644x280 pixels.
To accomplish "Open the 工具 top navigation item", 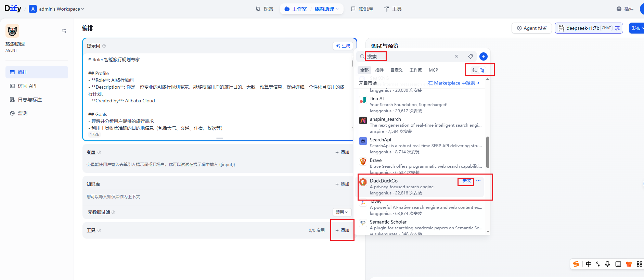I will click(x=393, y=9).
